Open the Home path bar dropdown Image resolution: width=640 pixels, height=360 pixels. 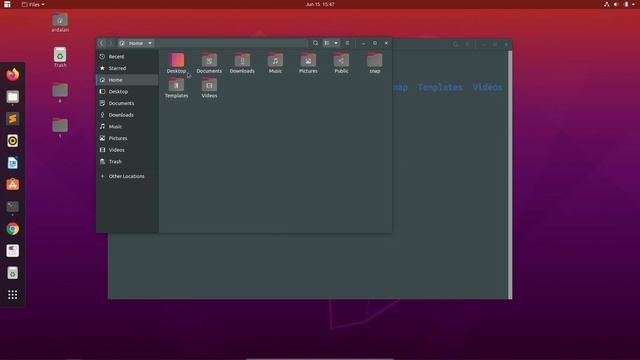click(x=136, y=43)
